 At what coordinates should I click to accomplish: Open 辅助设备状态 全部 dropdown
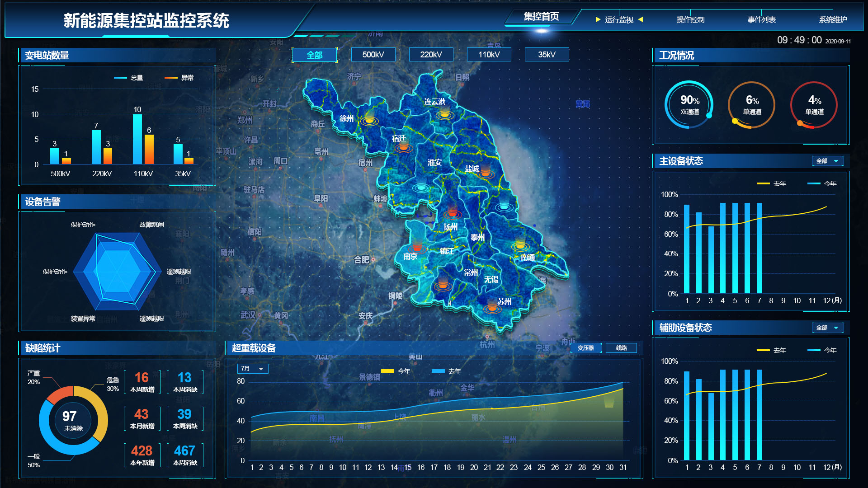point(827,328)
